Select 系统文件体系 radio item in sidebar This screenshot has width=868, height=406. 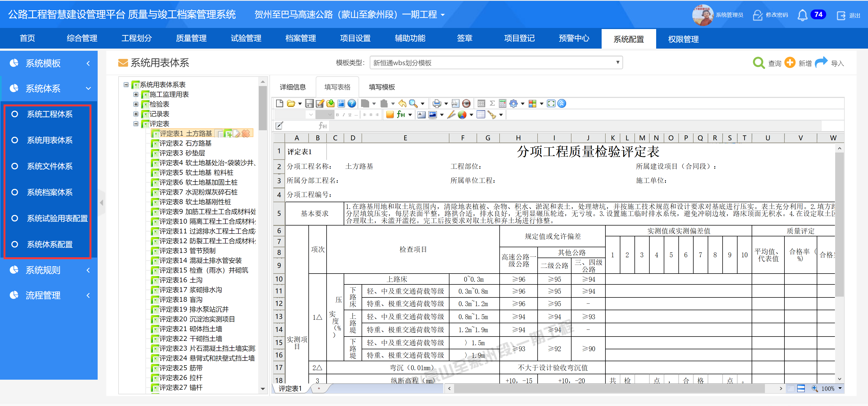(x=50, y=166)
